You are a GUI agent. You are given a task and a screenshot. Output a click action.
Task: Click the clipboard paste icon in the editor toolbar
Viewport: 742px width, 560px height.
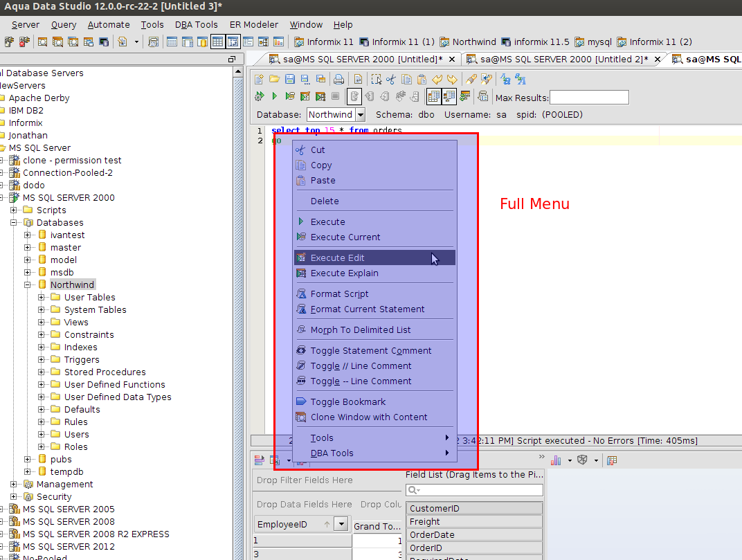pyautogui.click(x=422, y=79)
